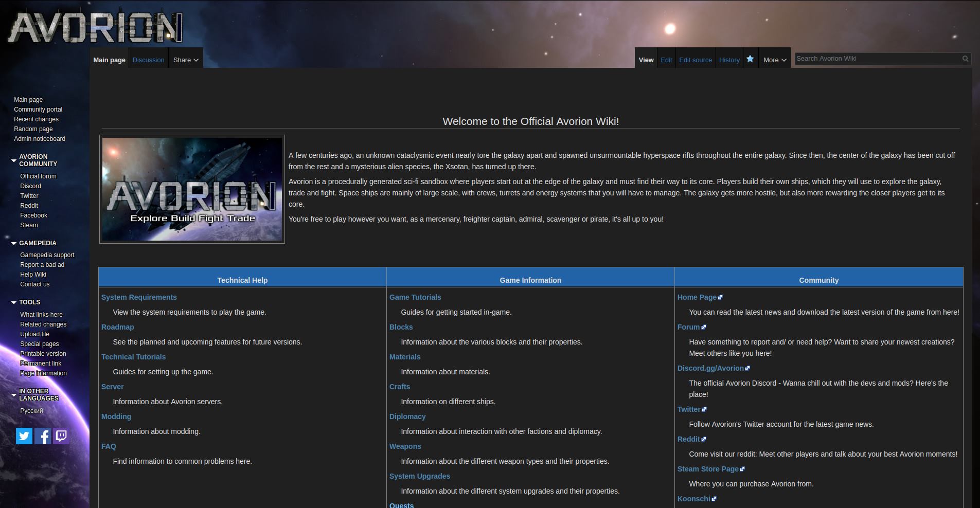Click the Avorion logo at top left

(x=95, y=28)
